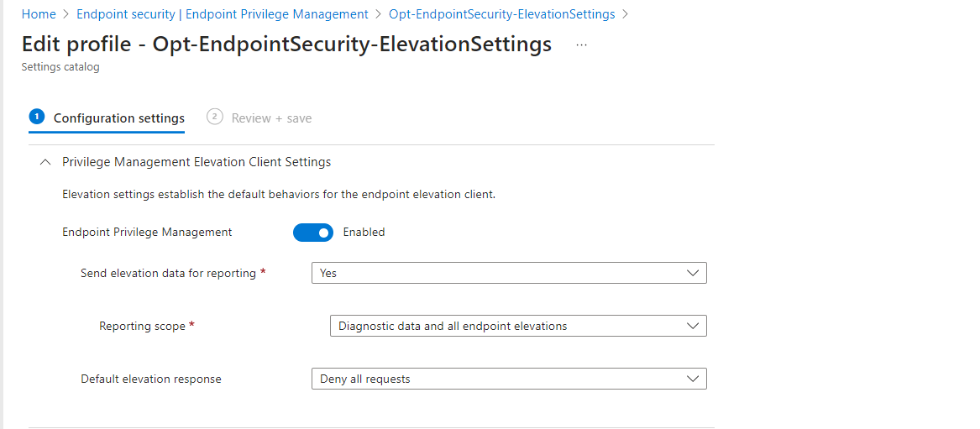Switch to the Configuration settings tab

[x=118, y=118]
